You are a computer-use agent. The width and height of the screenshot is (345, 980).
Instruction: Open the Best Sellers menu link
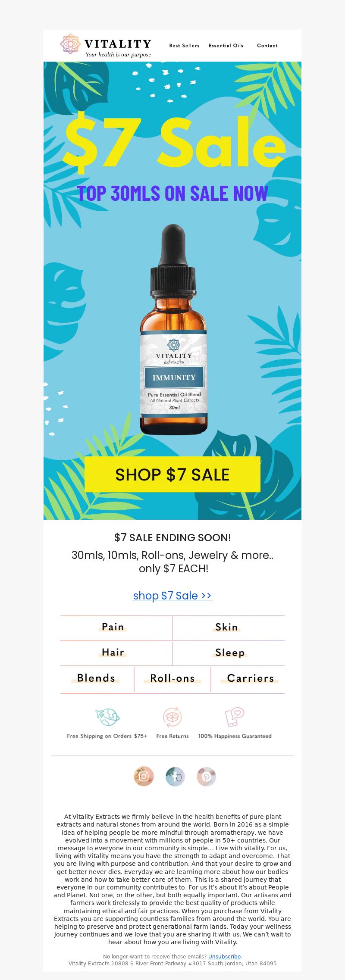coord(185,45)
